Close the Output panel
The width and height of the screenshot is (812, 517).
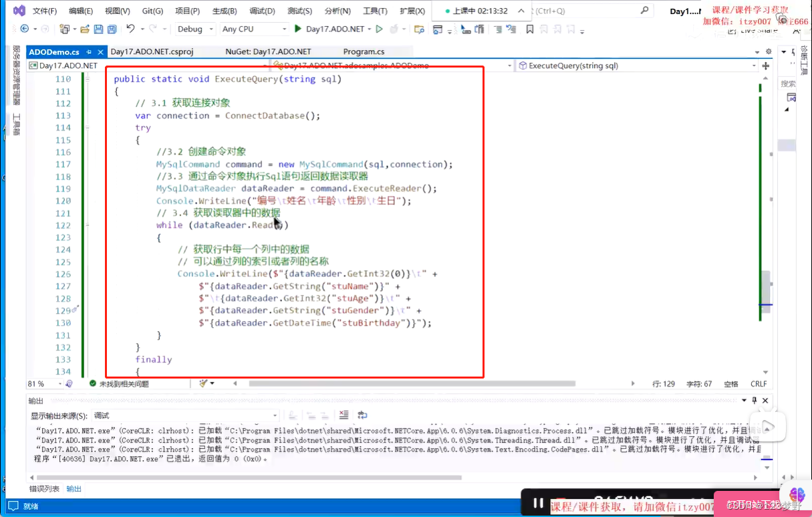(765, 401)
